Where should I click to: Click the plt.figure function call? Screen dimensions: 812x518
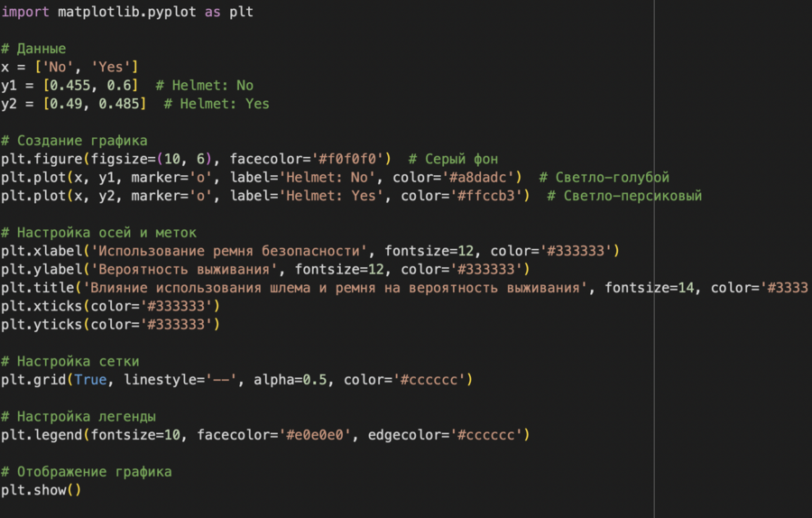point(42,159)
